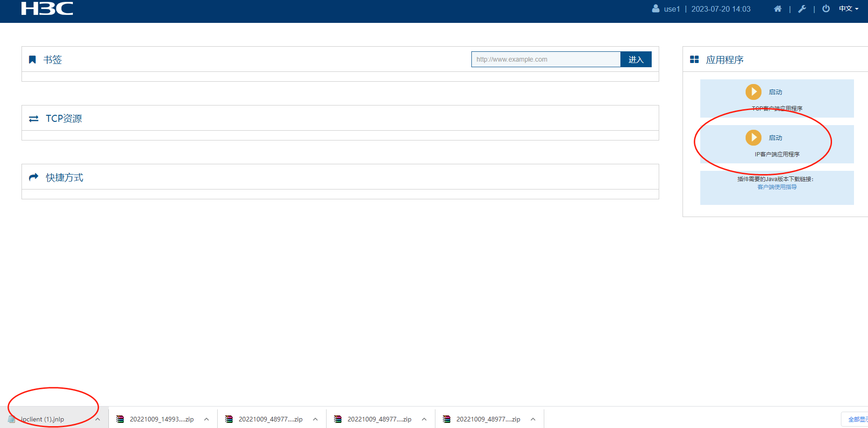The width and height of the screenshot is (868, 428).
Task: Open the 中文 language dropdown
Action: coord(848,9)
